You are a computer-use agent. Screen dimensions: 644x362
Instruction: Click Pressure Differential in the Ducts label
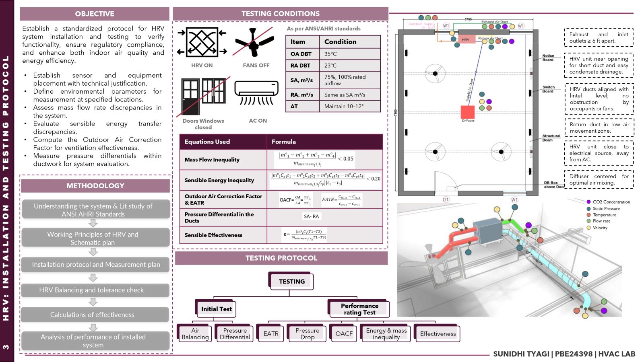point(219,218)
